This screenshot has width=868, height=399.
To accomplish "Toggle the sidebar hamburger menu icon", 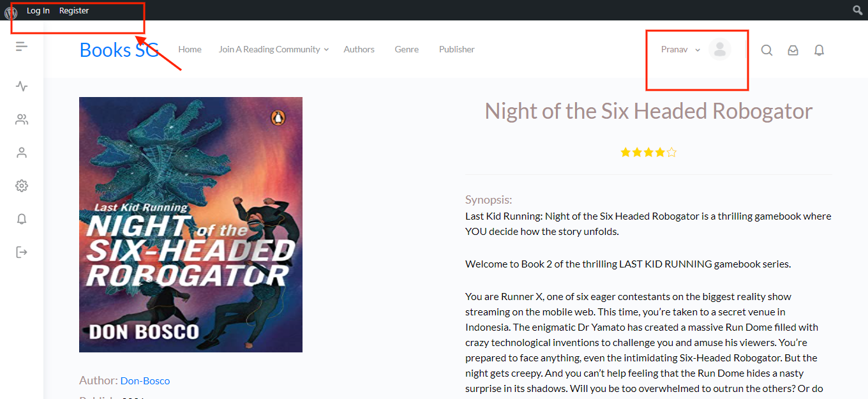I will [x=22, y=46].
